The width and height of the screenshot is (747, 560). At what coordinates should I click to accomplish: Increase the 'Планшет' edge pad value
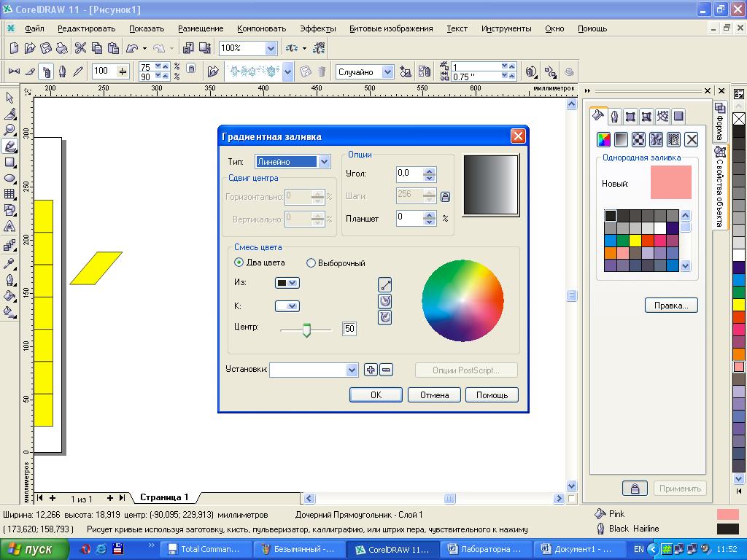pos(430,215)
